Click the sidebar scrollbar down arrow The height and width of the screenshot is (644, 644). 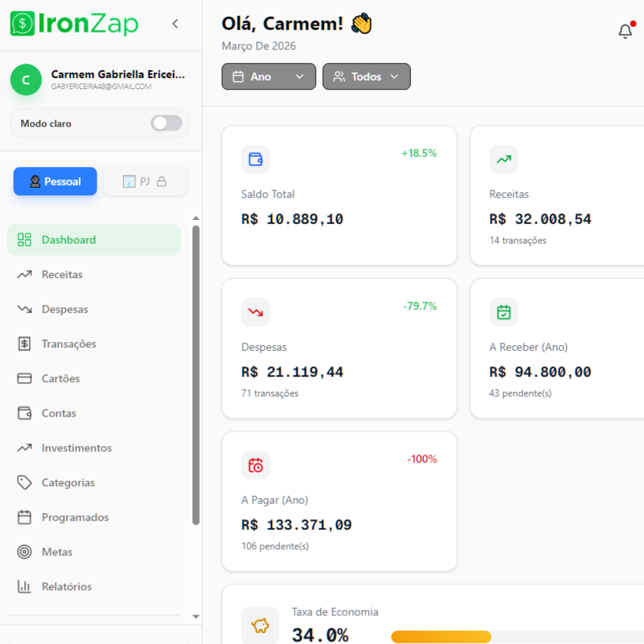coord(196,617)
